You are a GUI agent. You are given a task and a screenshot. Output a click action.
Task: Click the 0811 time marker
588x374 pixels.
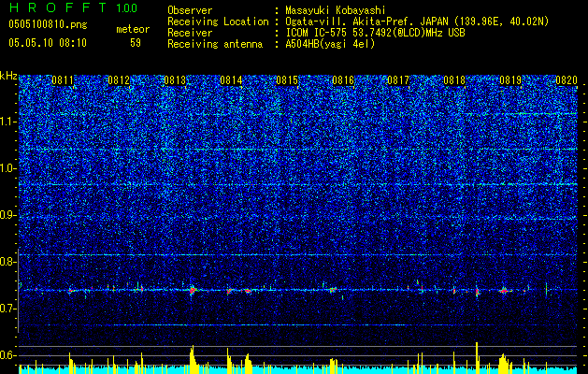click(x=63, y=81)
